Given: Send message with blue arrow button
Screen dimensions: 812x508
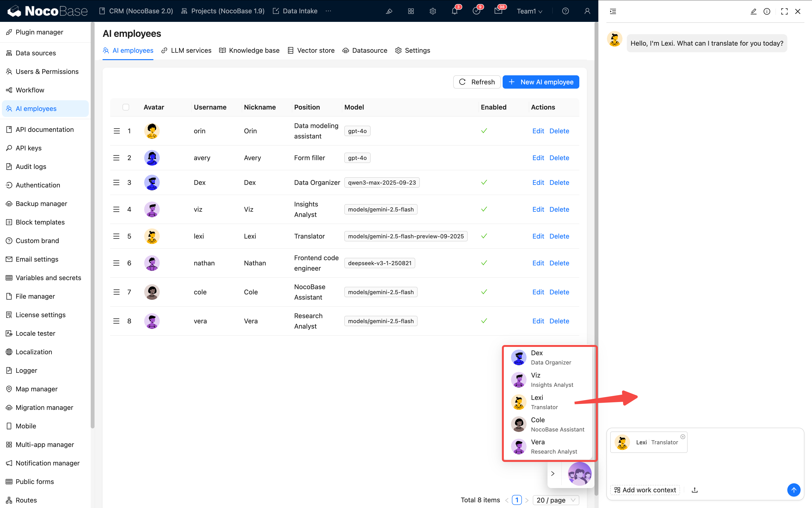Looking at the screenshot, I should pos(793,490).
